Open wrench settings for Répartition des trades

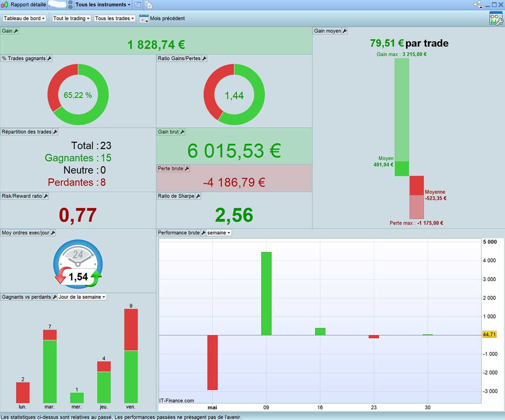pyautogui.click(x=55, y=132)
